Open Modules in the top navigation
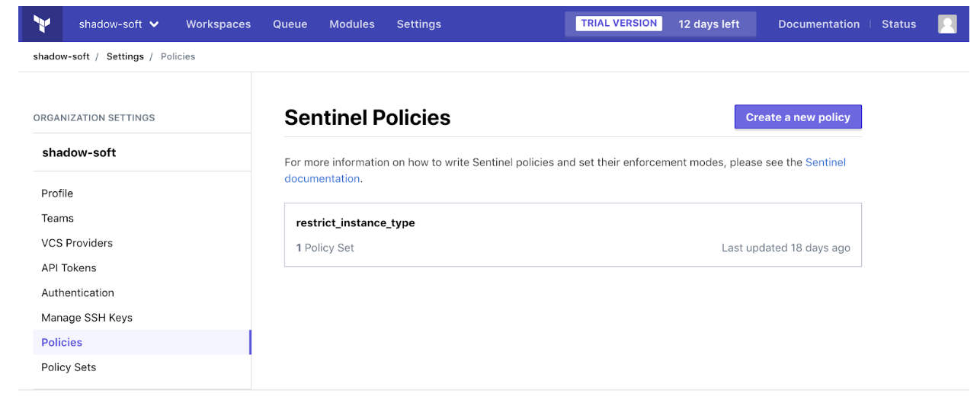Screen dimensions: 980x416 351,24
